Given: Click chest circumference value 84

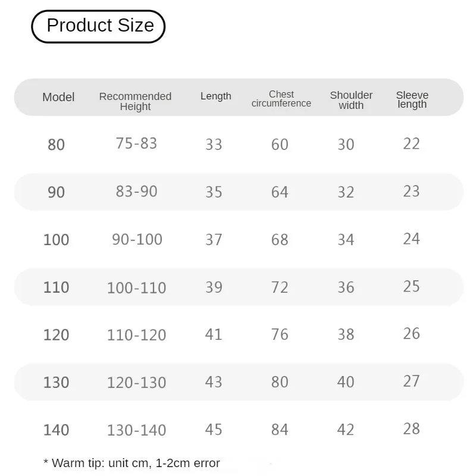Looking at the screenshot, I should pos(280,430).
